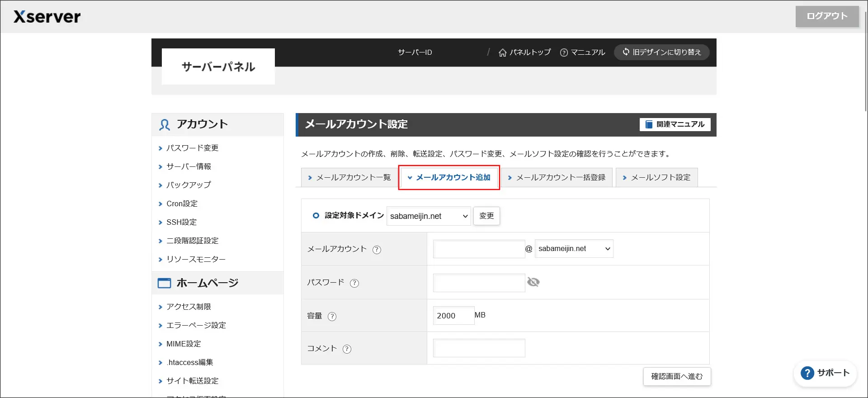This screenshot has height=398, width=868.
Task: Select the メールソフト設定 tab
Action: tap(656, 178)
